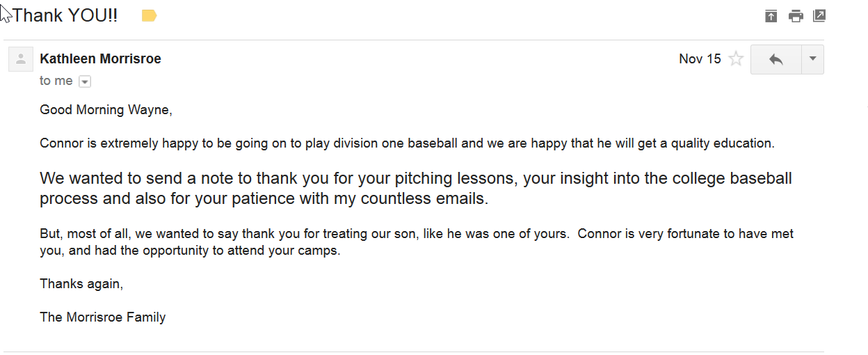Click the yellow importance marker beside the subject

[x=149, y=16]
